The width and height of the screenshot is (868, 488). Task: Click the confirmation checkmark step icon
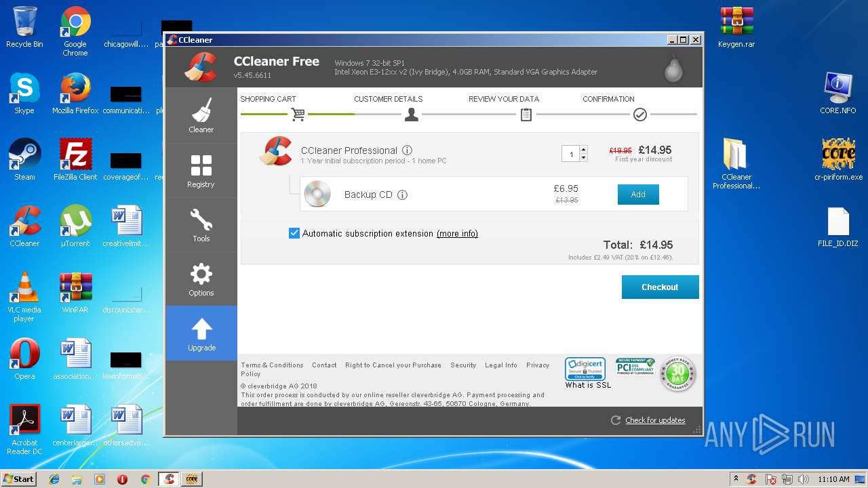(x=640, y=115)
